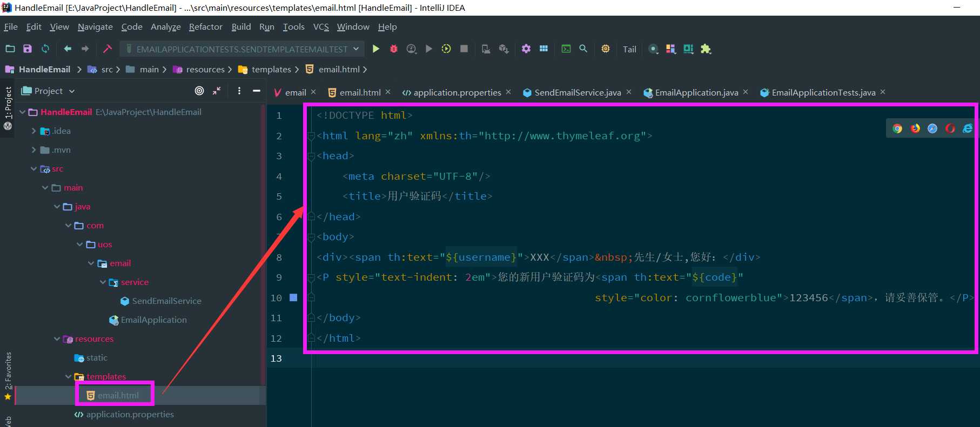Collapse the templates folder arrow

pos(68,376)
